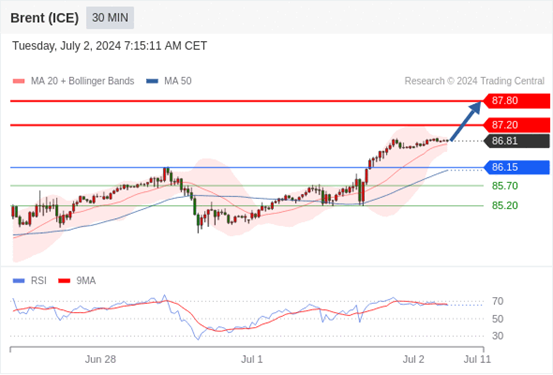Select the 87.80 resistance price tag
This screenshot has height=375, width=553.
pyautogui.click(x=516, y=101)
